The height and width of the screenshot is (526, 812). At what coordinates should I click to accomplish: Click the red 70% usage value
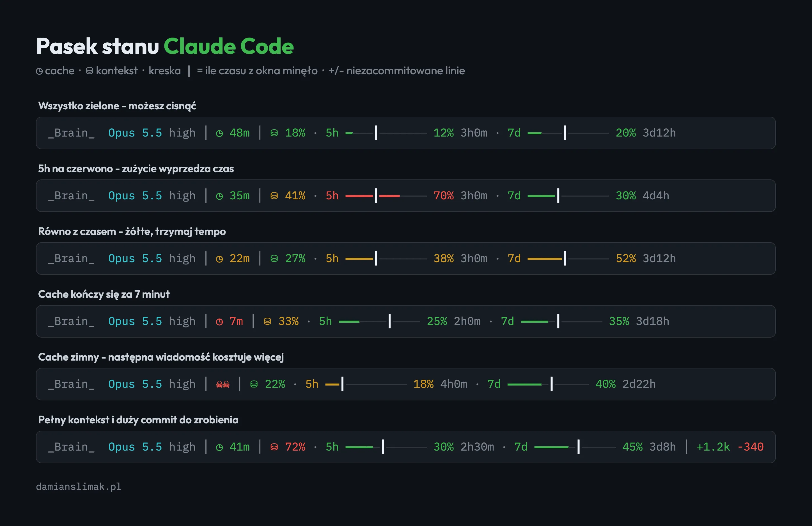[x=444, y=196]
